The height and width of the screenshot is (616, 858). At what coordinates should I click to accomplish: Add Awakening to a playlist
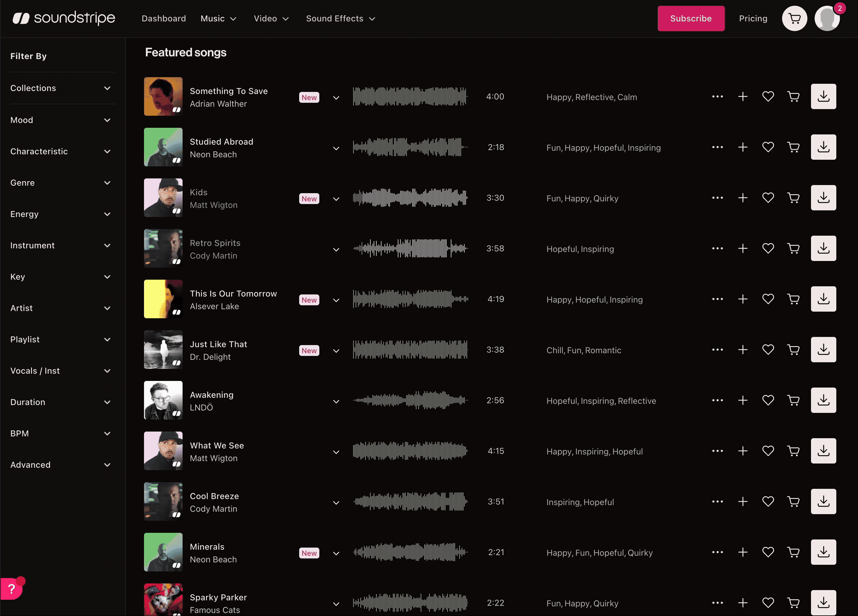[743, 400]
